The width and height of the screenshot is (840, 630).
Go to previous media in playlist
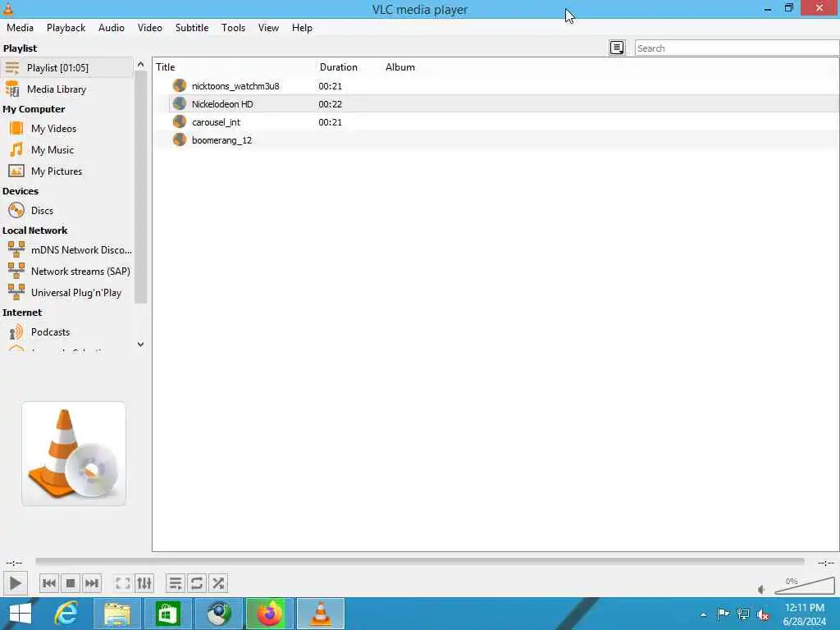48,583
